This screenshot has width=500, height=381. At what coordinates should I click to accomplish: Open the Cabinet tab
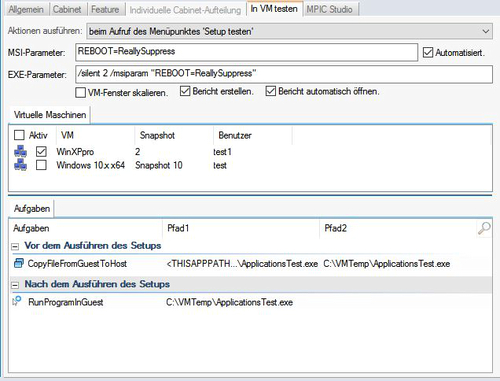(67, 9)
